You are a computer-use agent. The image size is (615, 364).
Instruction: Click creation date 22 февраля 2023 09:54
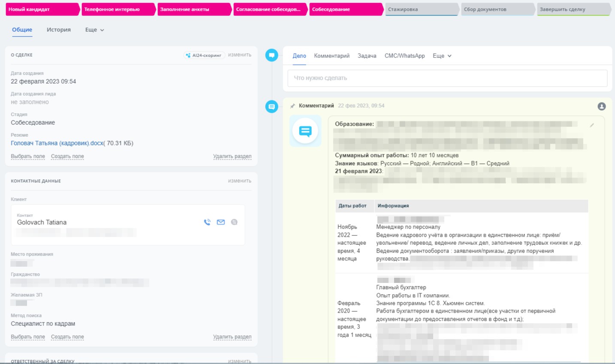43,81
